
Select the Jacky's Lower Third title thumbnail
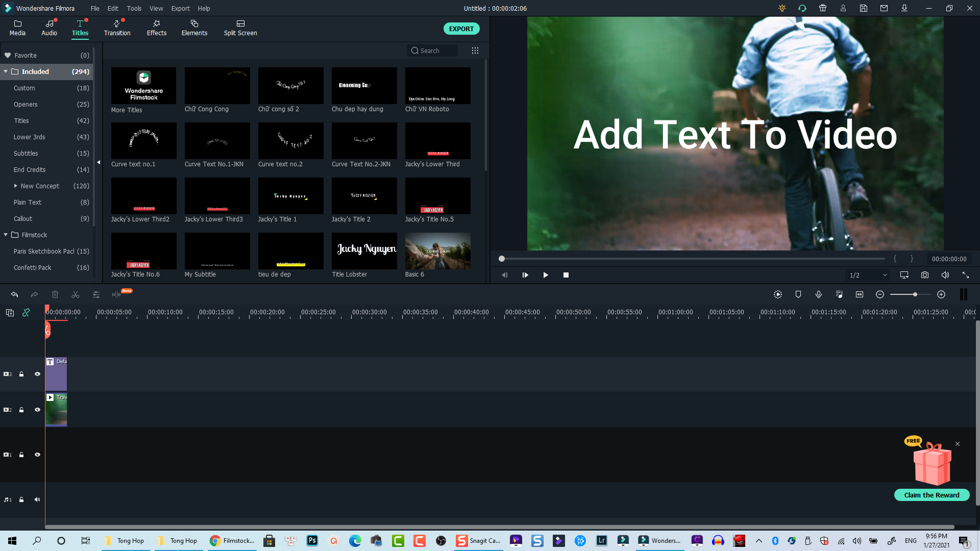coord(437,141)
